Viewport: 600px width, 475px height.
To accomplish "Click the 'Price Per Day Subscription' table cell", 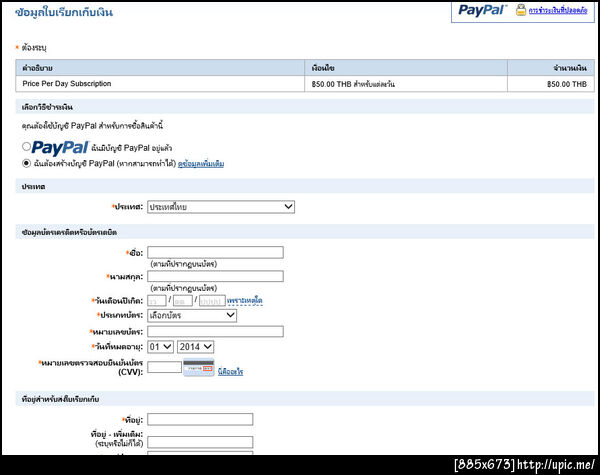I will click(160, 84).
